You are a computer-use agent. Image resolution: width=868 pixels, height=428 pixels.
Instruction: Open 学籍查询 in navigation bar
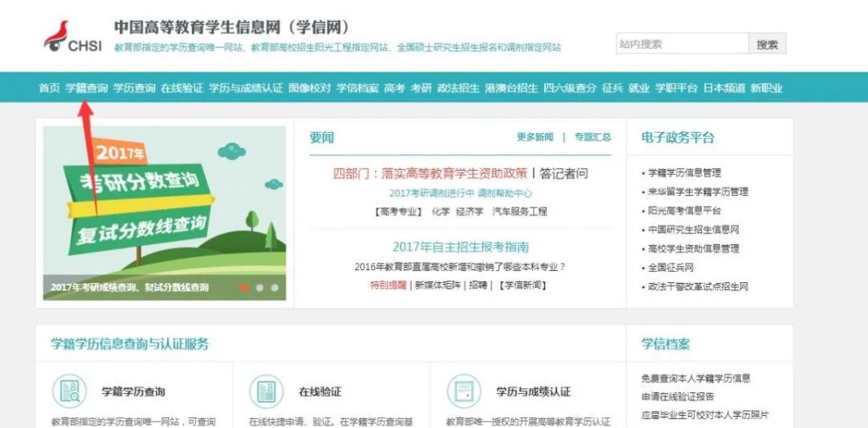tap(86, 88)
